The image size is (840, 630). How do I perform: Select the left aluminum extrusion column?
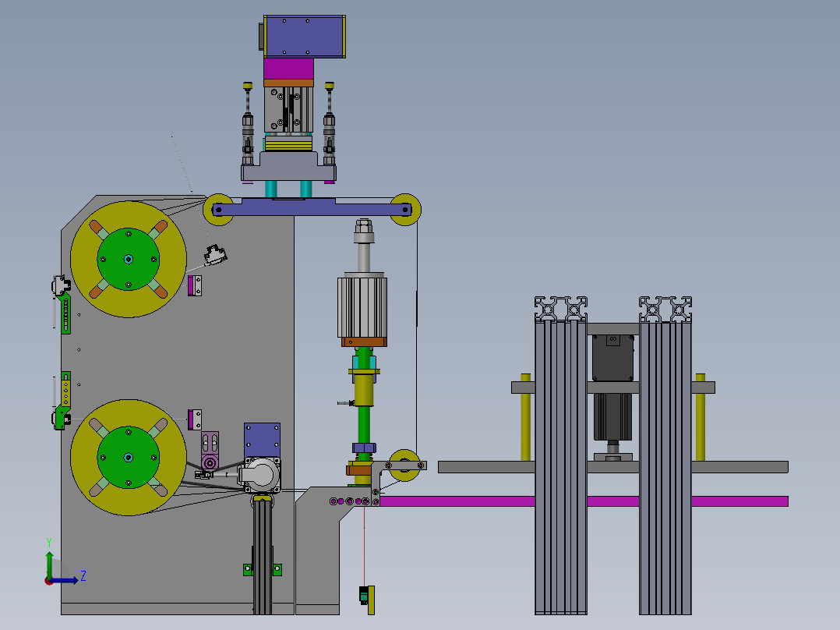[x=561, y=456]
